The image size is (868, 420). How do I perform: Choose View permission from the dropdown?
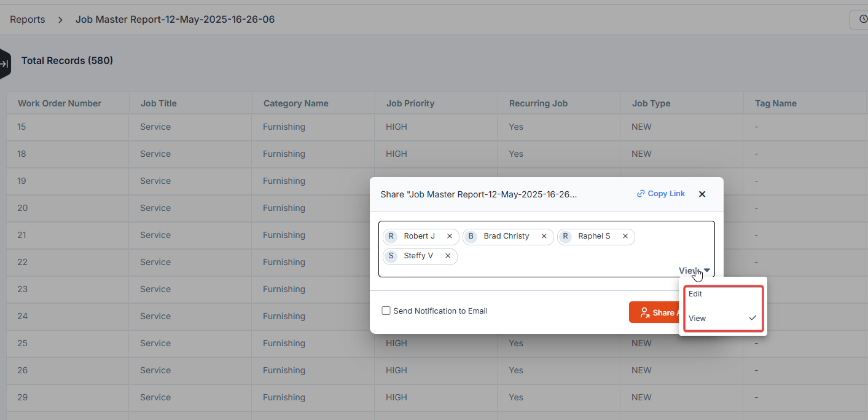(x=724, y=319)
